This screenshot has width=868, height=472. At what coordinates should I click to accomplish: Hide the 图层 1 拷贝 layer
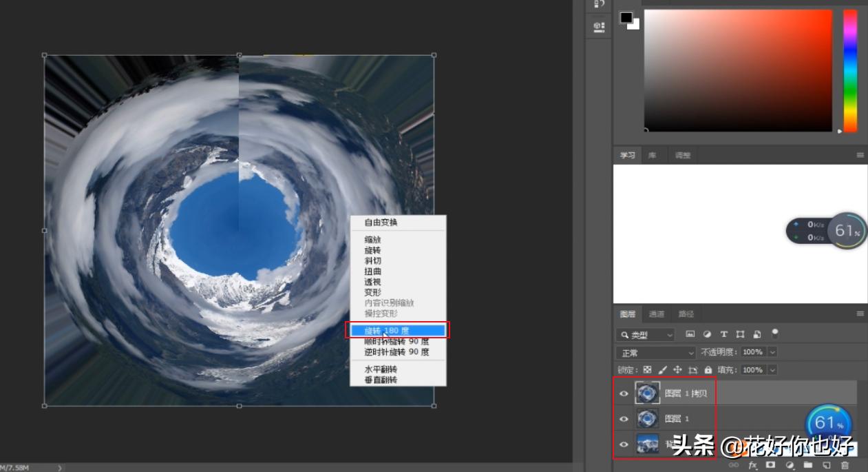click(624, 393)
